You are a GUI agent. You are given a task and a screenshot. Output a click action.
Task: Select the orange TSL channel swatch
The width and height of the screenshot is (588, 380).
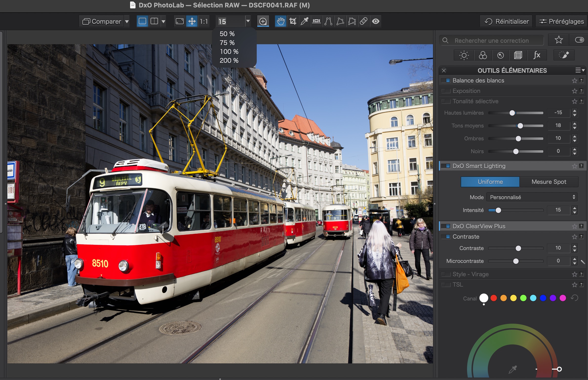click(x=503, y=298)
